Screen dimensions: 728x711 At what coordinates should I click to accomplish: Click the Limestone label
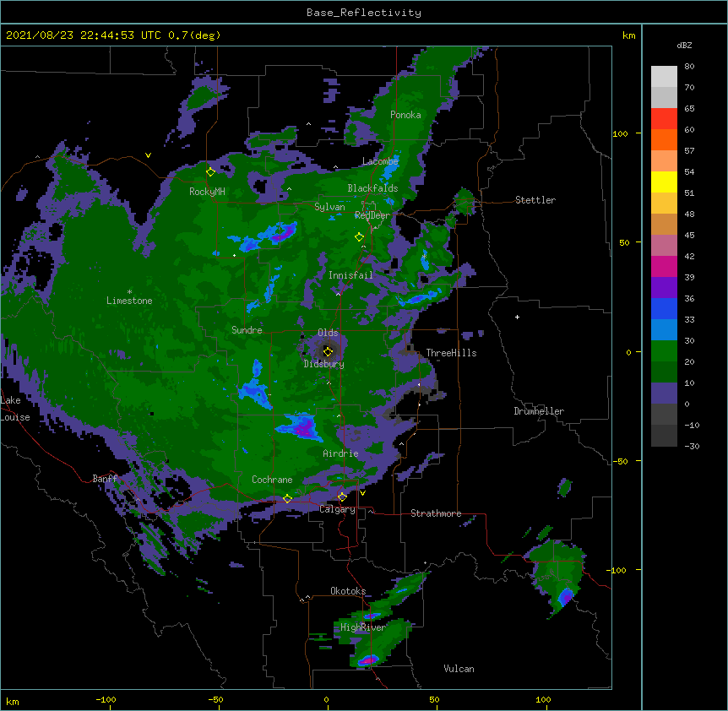pyautogui.click(x=129, y=301)
